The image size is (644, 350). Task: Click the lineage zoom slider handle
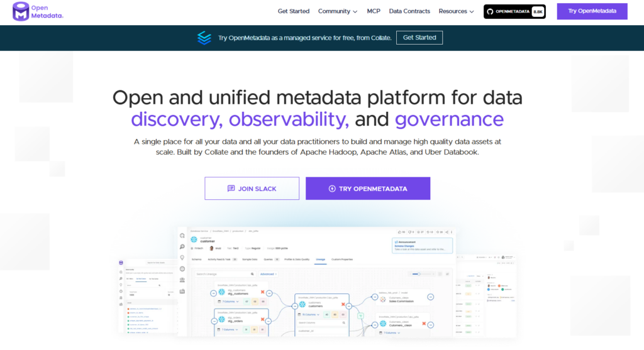418,274
